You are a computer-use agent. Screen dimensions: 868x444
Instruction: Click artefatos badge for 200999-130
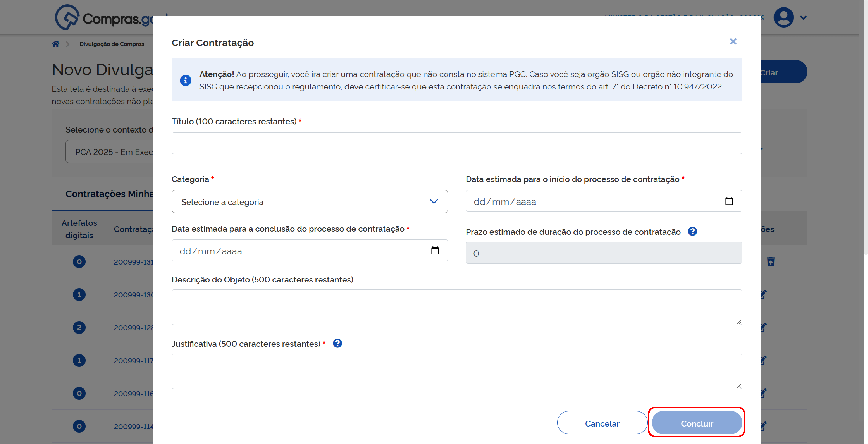coord(79,295)
